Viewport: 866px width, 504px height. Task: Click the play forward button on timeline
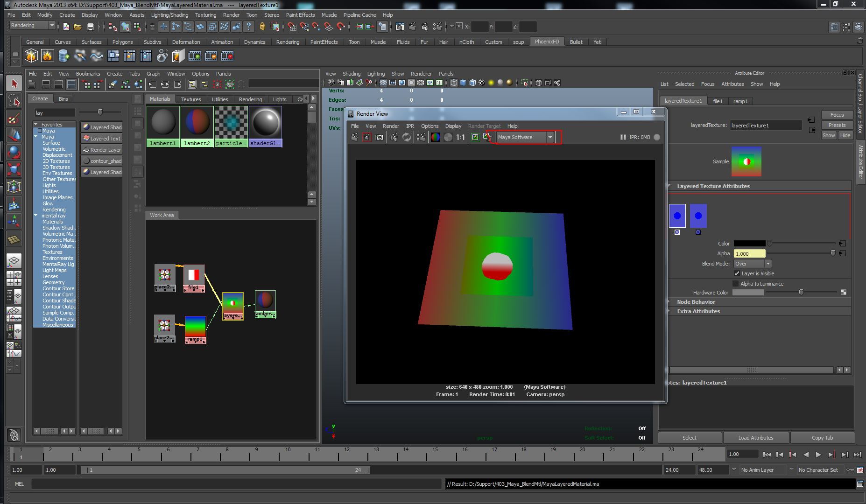818,454
